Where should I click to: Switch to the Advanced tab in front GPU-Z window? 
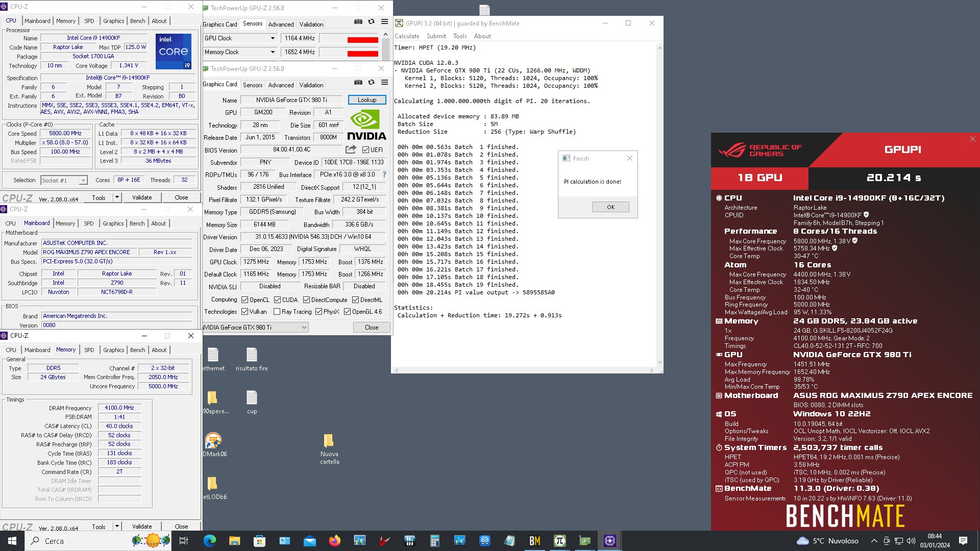coord(281,85)
